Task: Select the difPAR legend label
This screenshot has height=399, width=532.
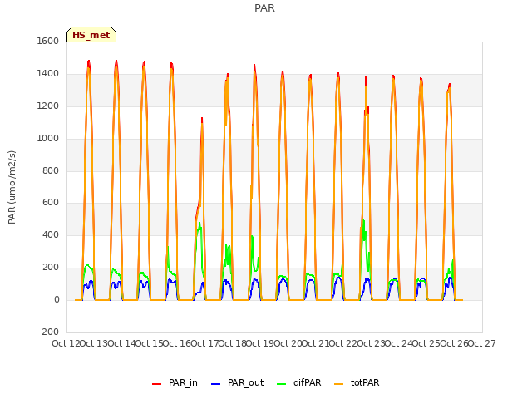Action: click(x=307, y=382)
